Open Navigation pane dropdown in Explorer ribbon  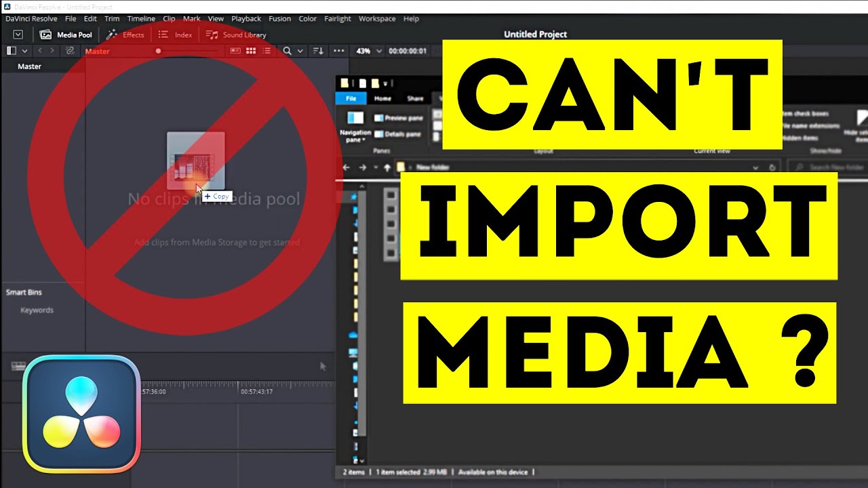pyautogui.click(x=355, y=125)
